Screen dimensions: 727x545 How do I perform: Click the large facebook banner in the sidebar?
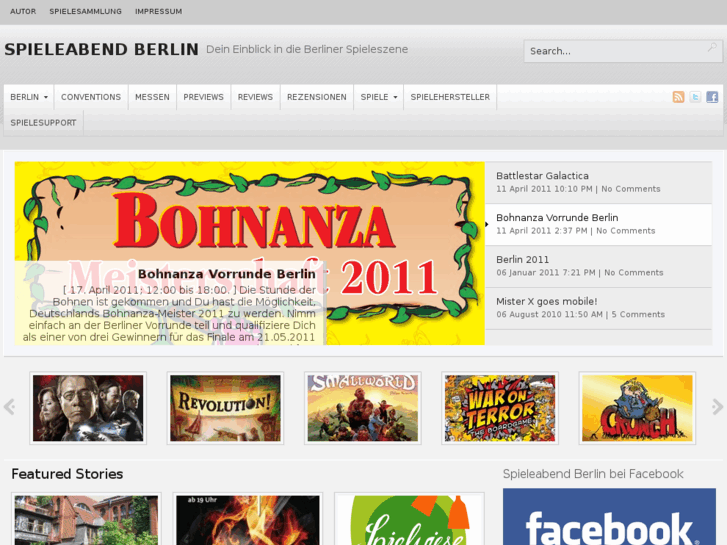[x=609, y=517]
